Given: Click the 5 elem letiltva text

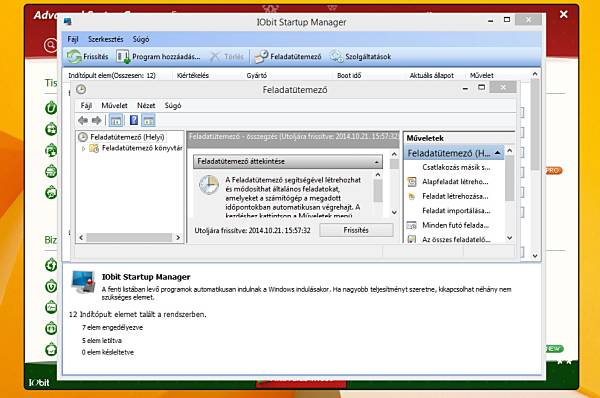Looking at the screenshot, I should coord(102,340).
